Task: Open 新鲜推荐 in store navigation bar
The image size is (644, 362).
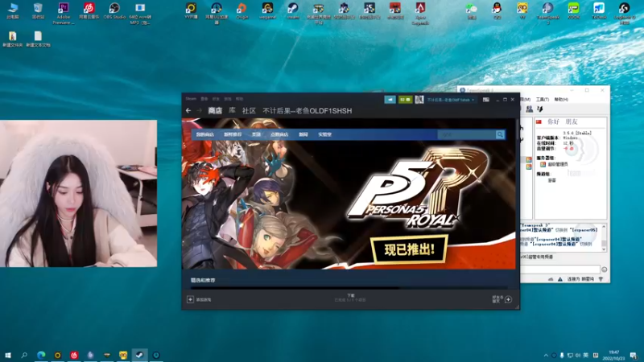Action: [x=233, y=134]
